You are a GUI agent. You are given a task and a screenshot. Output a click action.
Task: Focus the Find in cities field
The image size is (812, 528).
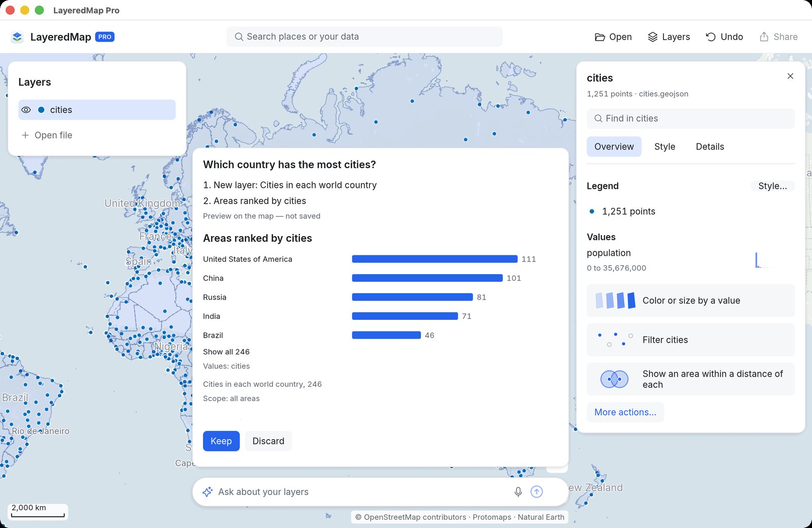click(691, 118)
